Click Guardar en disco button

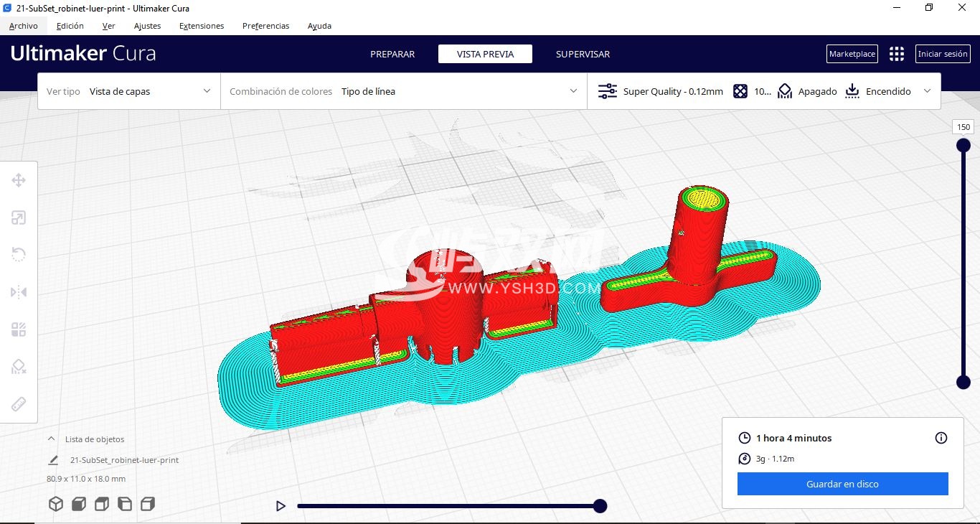(843, 484)
